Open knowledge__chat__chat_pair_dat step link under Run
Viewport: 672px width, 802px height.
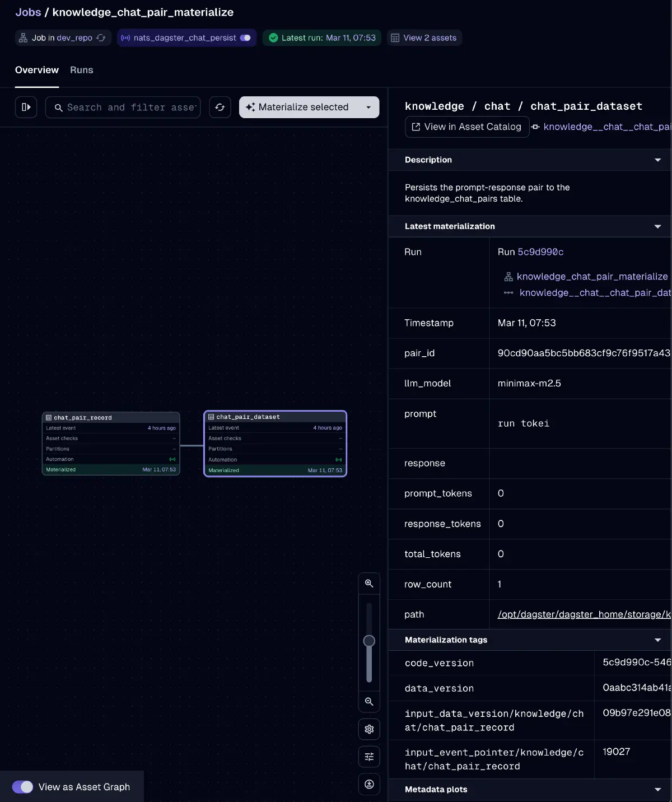point(595,293)
